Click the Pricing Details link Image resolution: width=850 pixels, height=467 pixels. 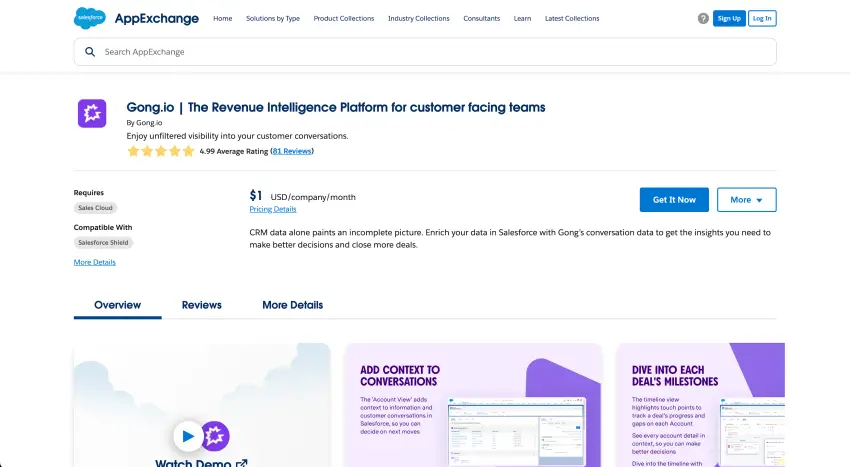(x=273, y=209)
